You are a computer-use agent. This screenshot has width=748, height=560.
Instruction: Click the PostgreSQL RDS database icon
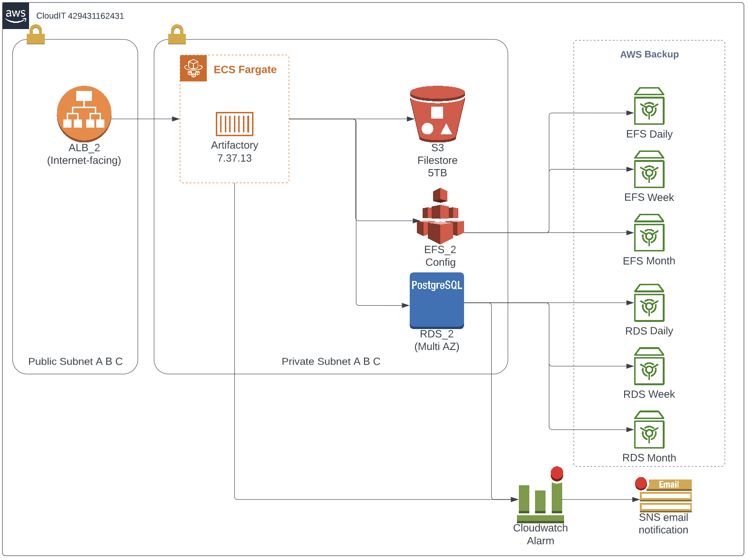(x=437, y=300)
